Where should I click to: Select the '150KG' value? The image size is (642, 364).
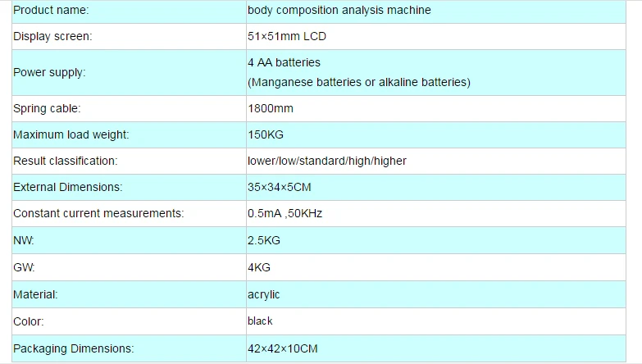point(266,134)
